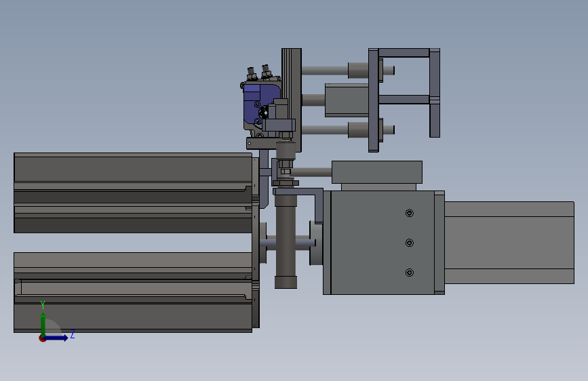The height and width of the screenshot is (381, 588).
Task: Select the vertical cylinder below the valve
Action: 286,240
